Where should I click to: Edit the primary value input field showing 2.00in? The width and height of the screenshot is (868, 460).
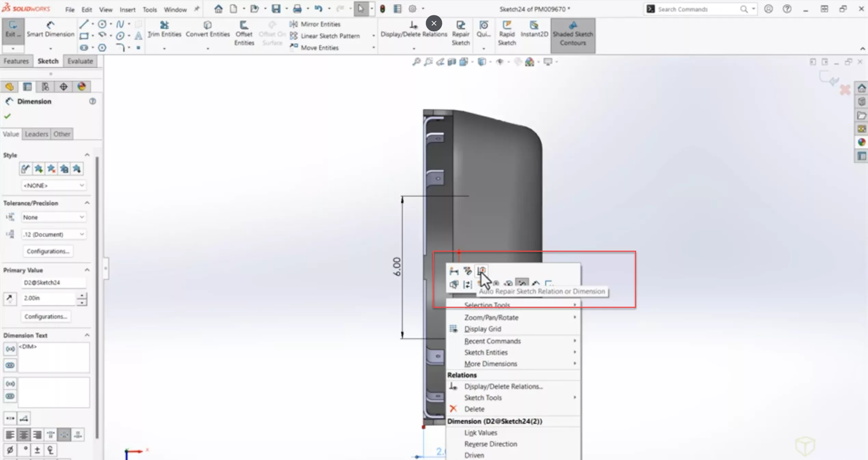(49, 298)
